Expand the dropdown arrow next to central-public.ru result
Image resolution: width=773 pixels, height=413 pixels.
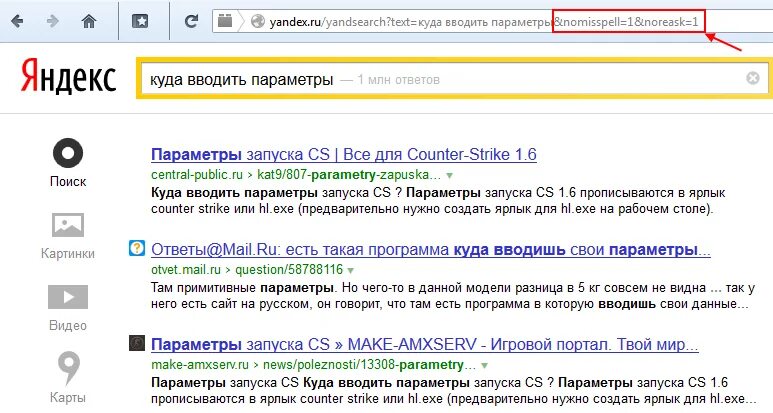click(x=449, y=175)
